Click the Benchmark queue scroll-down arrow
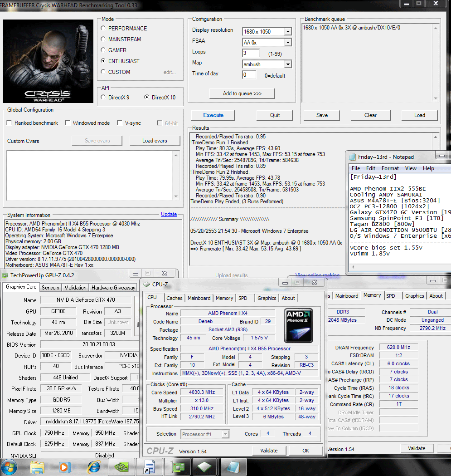This screenshot has width=451, height=476. (436, 98)
